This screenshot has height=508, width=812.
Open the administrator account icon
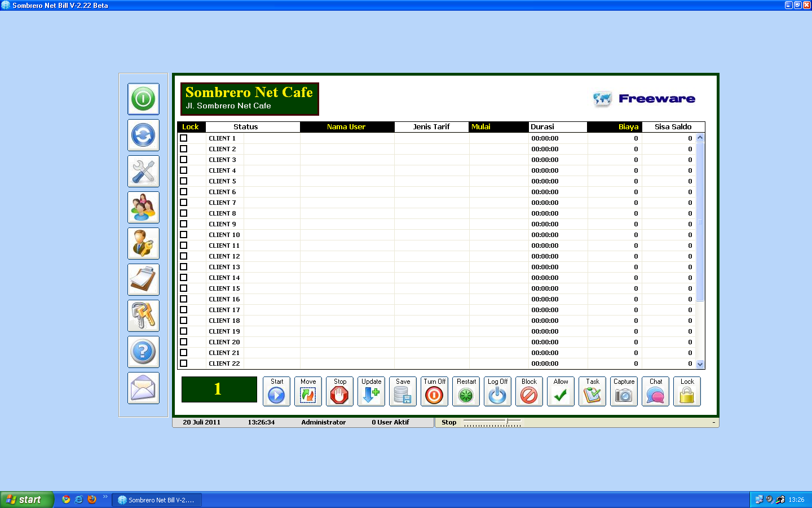143,243
